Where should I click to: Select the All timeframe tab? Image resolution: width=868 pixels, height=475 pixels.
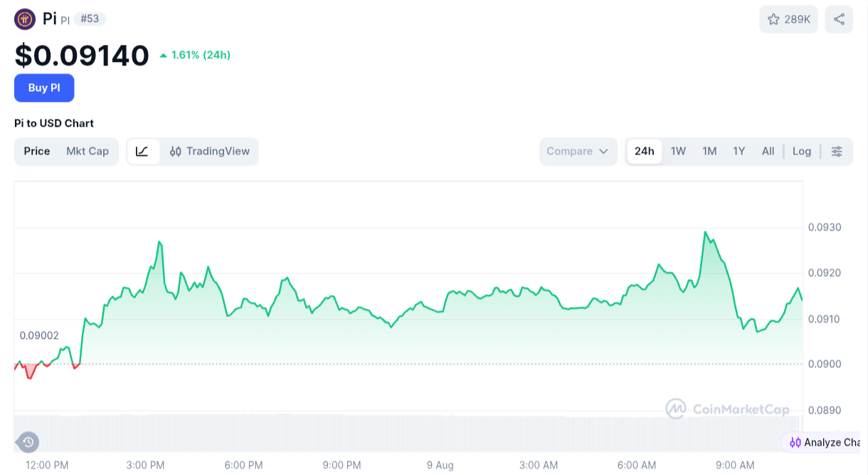[768, 151]
